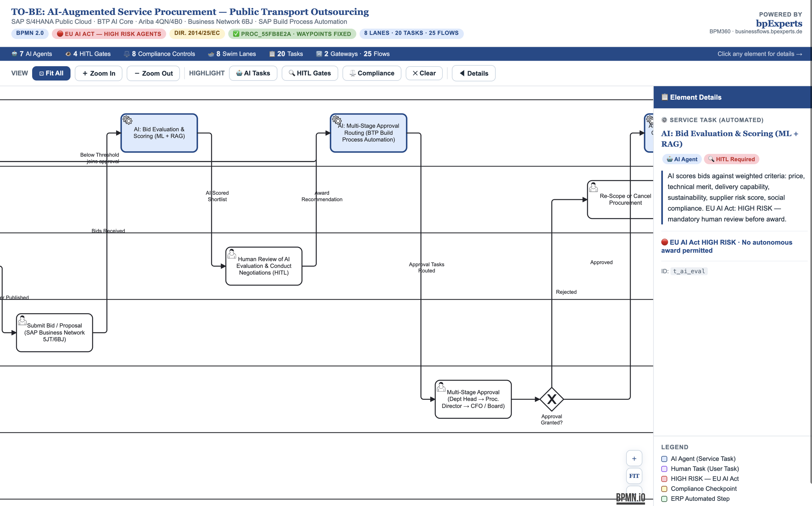Click the Fit All view button

pyautogui.click(x=51, y=73)
